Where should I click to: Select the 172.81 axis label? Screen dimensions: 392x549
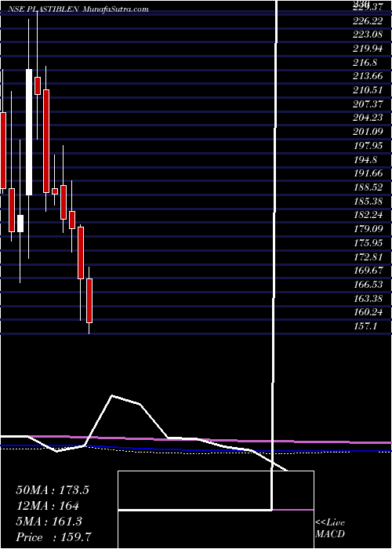tap(369, 257)
